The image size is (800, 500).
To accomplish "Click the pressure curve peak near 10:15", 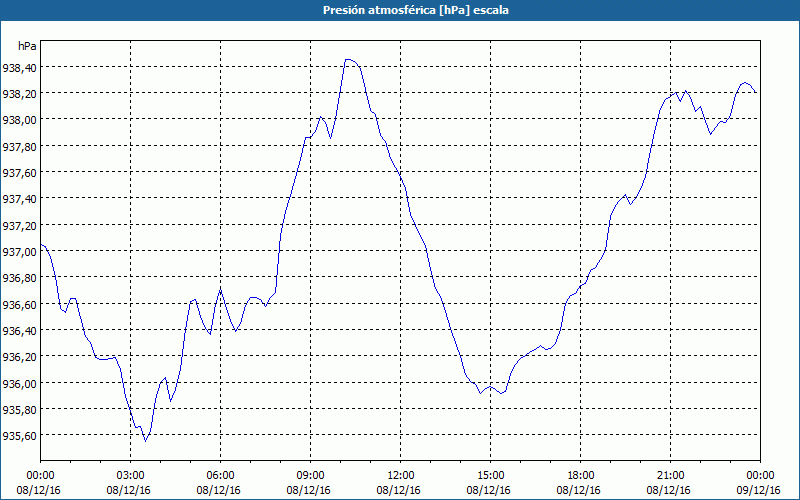I will pyautogui.click(x=349, y=60).
